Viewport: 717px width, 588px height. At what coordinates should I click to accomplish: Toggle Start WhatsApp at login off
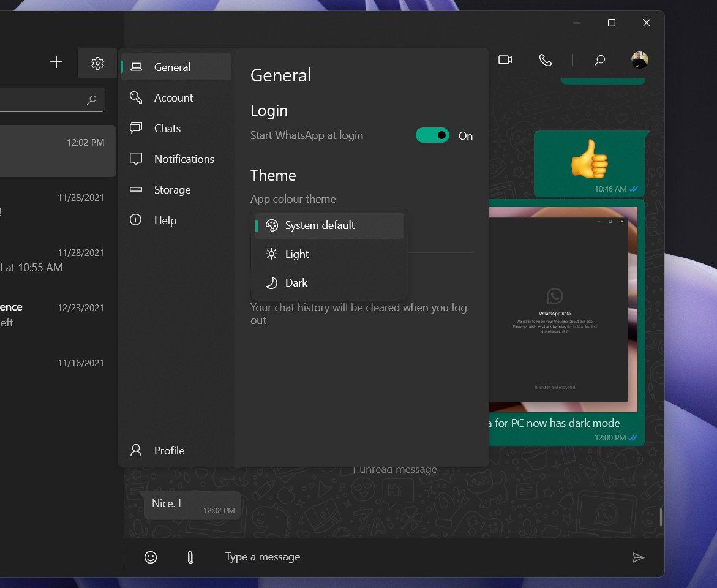click(x=432, y=135)
